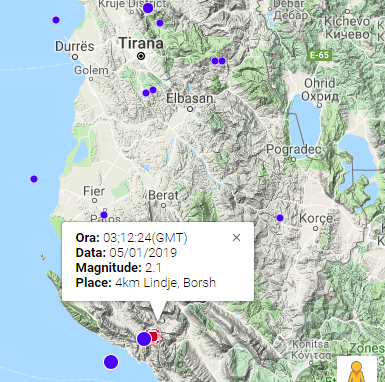This screenshot has height=382, width=385.
Task: Click the Pogradec city label
Action: 294,149
